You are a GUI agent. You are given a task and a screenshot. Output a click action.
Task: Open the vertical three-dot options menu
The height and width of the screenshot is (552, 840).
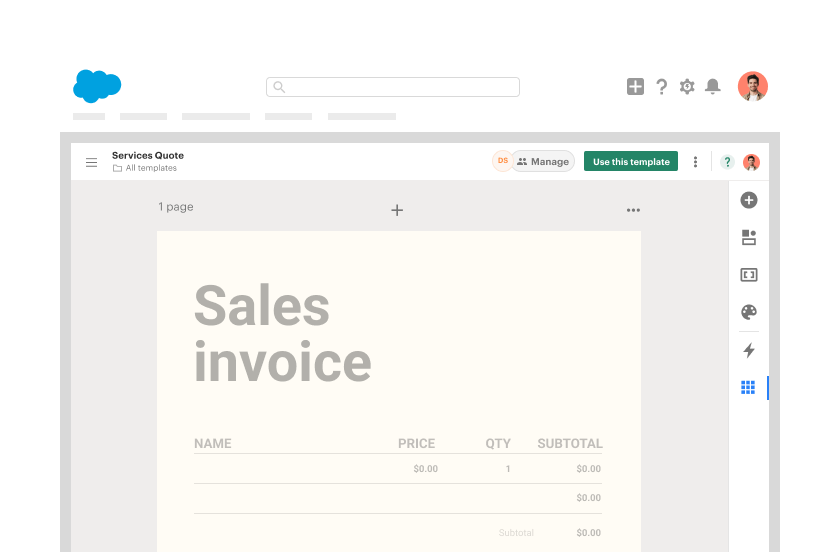695,162
